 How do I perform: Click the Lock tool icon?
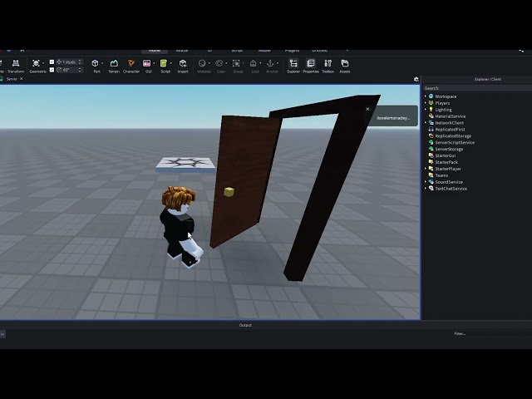click(253, 63)
